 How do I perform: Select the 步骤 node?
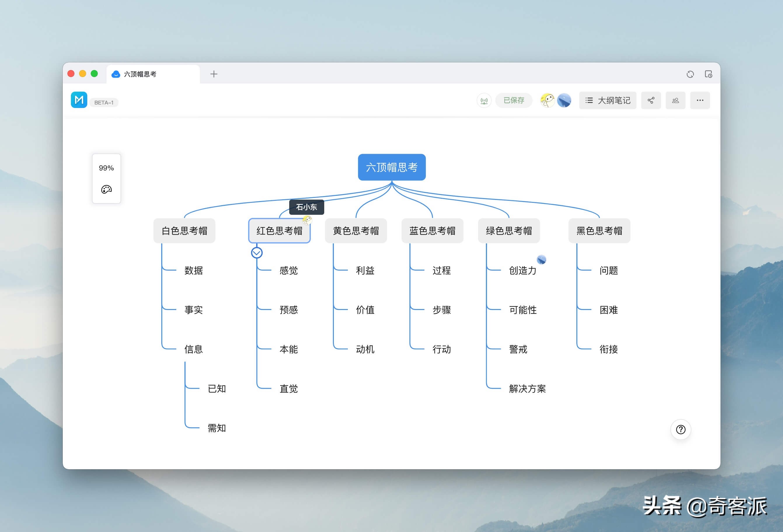point(442,310)
